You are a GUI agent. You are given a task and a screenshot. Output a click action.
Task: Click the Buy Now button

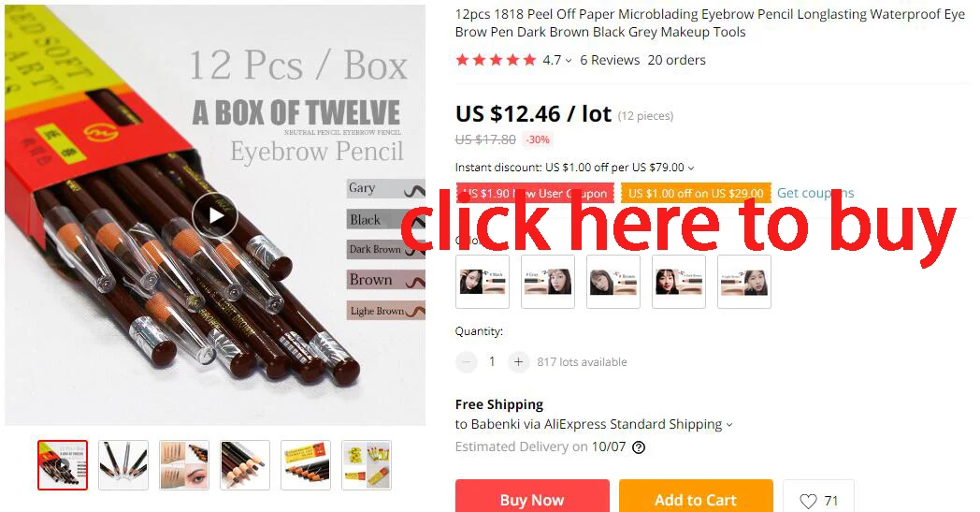tap(532, 497)
